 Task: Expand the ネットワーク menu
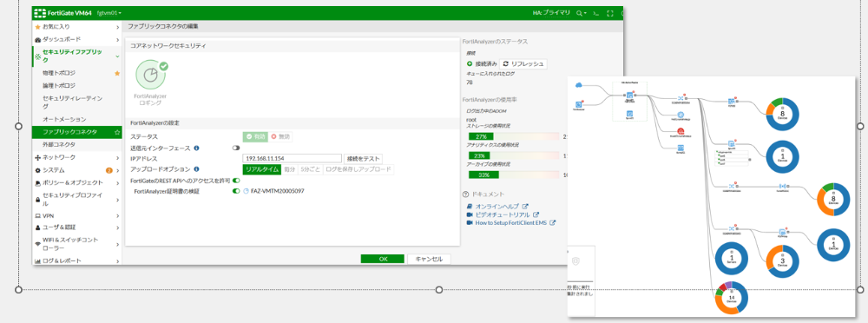[77, 158]
